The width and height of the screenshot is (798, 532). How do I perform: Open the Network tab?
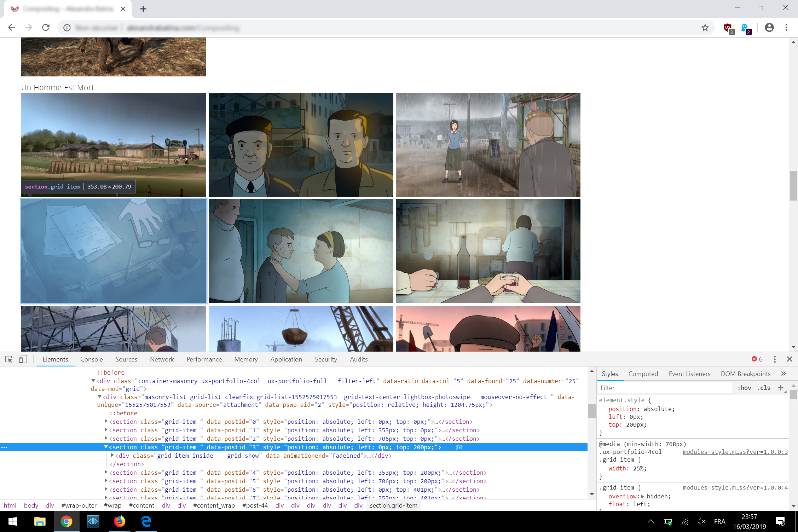162,359
